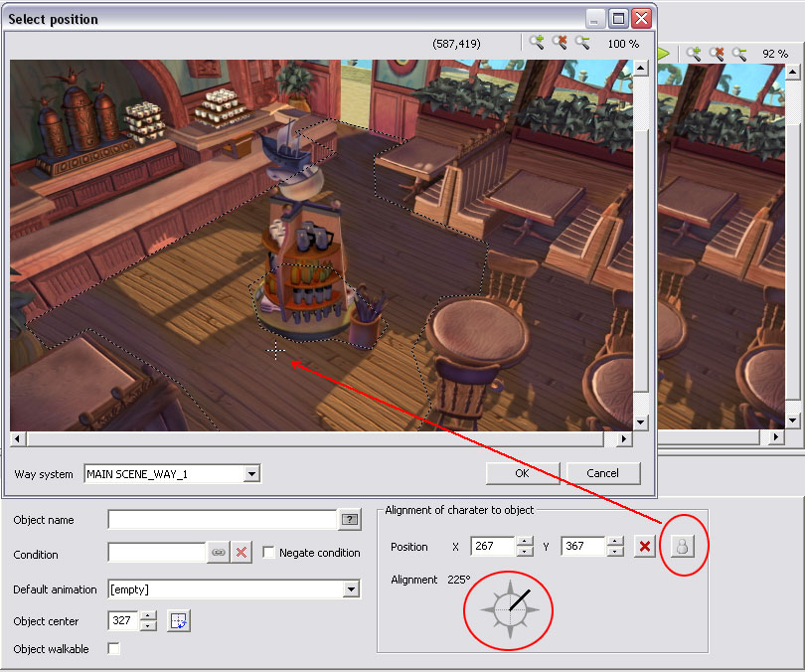Cancel the Select position dialog

click(x=602, y=473)
